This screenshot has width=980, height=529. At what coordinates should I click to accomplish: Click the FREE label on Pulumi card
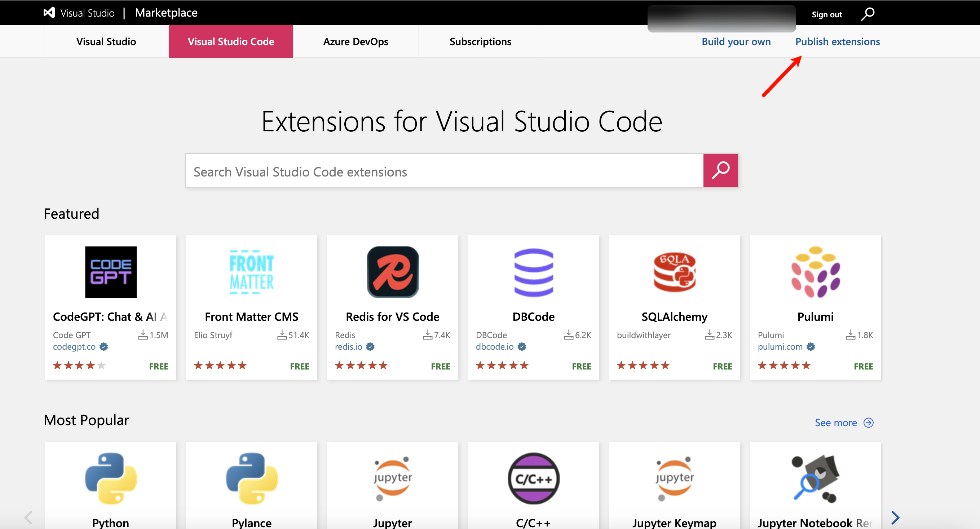coord(863,366)
